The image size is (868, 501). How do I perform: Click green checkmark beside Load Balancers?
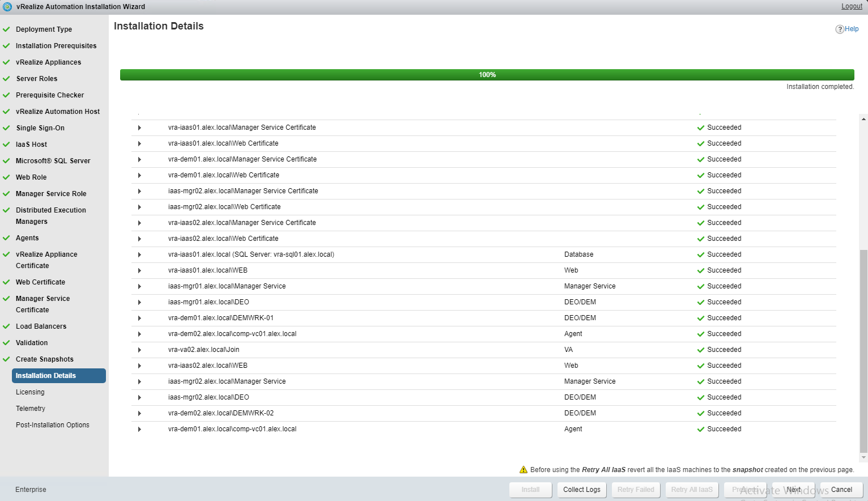[6, 326]
